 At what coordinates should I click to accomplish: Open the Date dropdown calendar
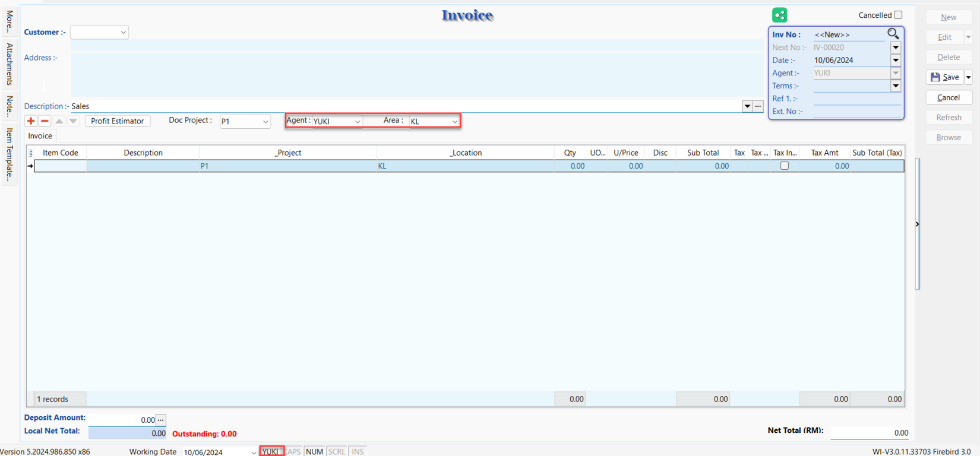896,60
